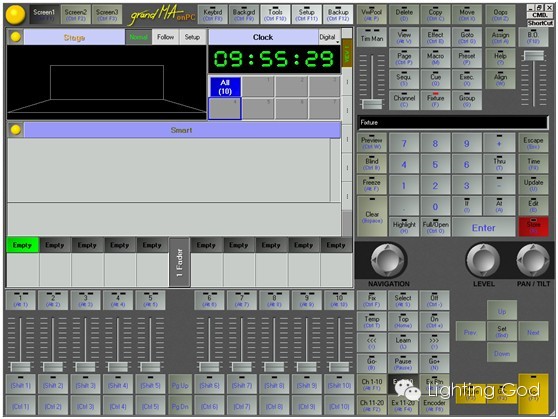Toggle the Freeze key
Screen dimensions: 558x419
coord(372,185)
